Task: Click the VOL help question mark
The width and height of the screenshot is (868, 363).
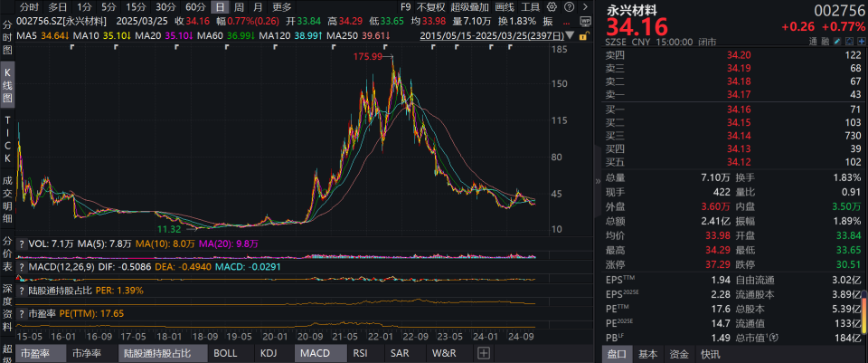Action: pos(22,244)
